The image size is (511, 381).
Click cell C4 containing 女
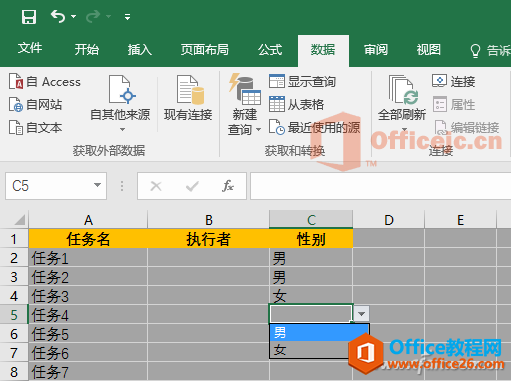point(311,296)
